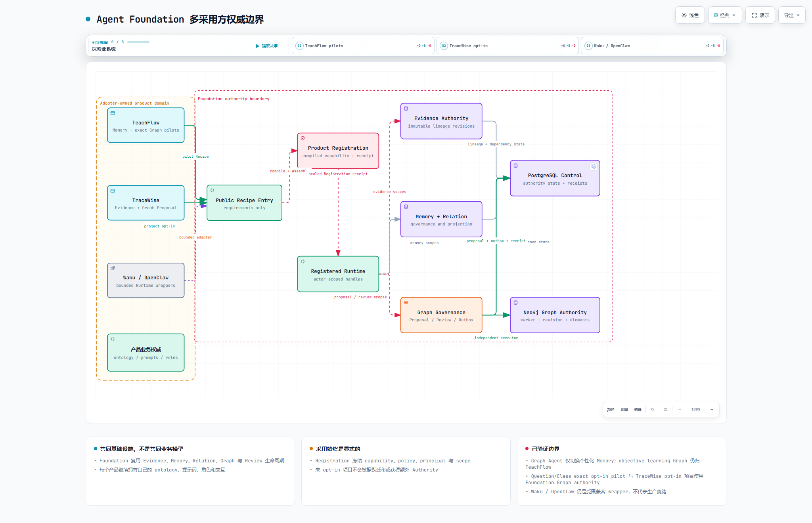Select the TraceWise node
Screen dimensions: 812x523
click(x=146, y=203)
